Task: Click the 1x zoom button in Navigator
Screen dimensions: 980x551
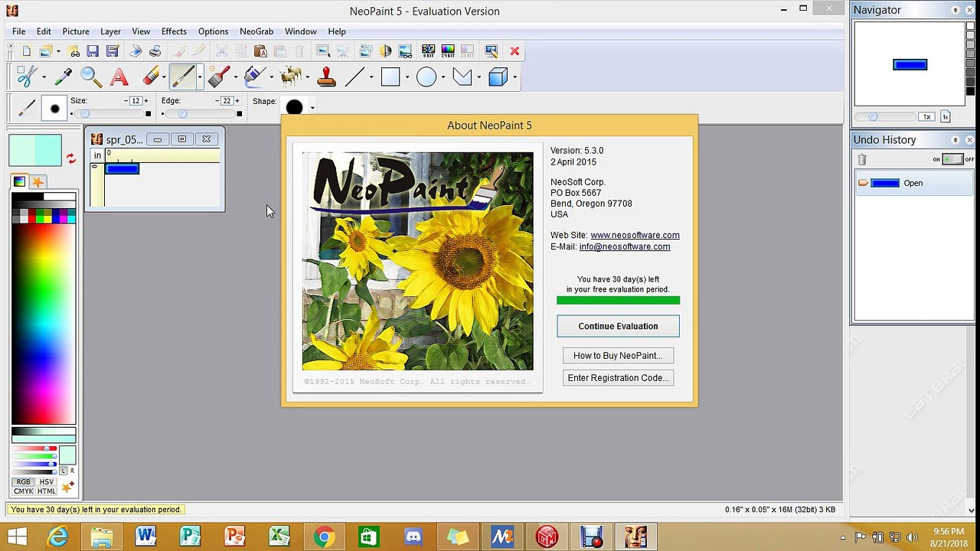Action: (927, 117)
